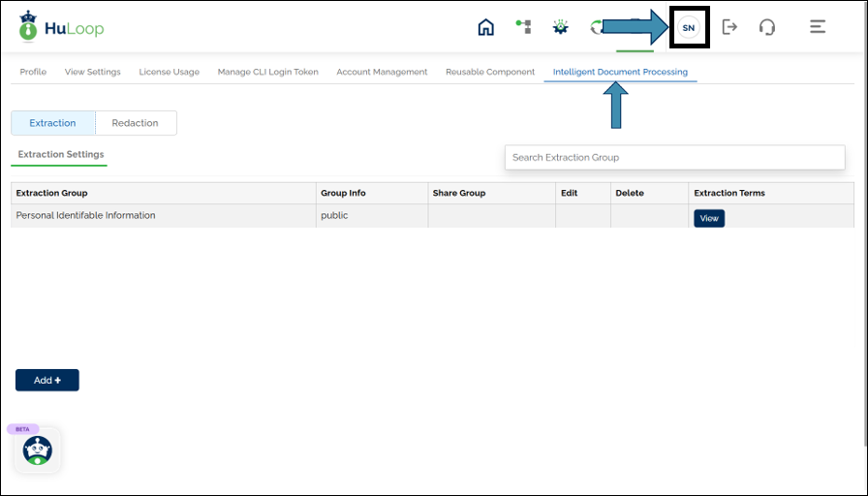Open the headset support icon
This screenshot has height=496, width=868.
tap(767, 27)
